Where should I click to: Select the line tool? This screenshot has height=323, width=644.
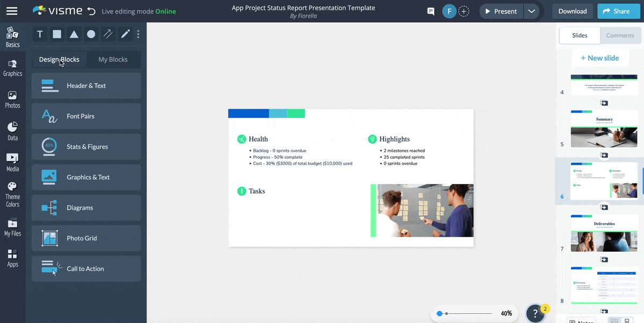click(108, 34)
